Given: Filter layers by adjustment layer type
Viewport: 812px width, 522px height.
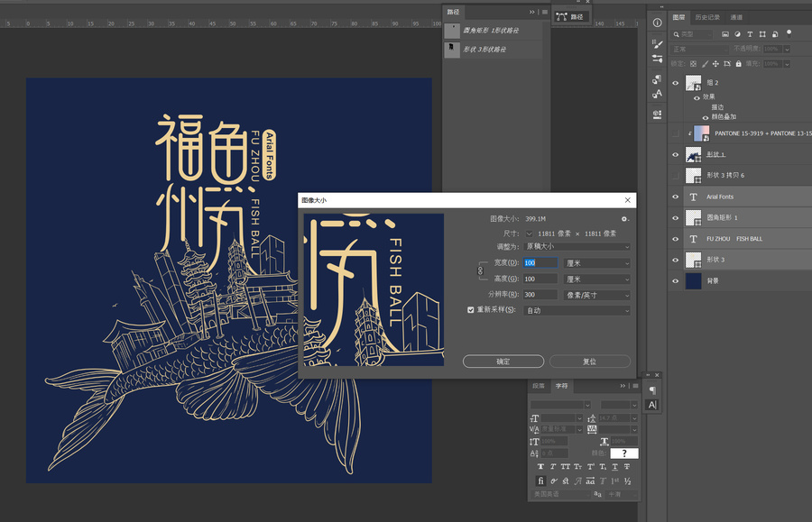Looking at the screenshot, I should click(737, 34).
